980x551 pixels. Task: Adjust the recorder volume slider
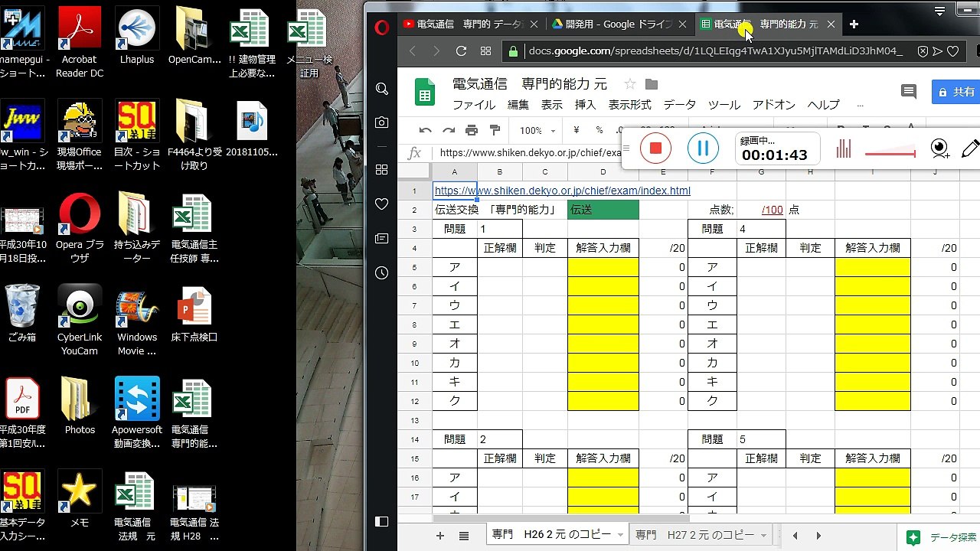(x=890, y=153)
